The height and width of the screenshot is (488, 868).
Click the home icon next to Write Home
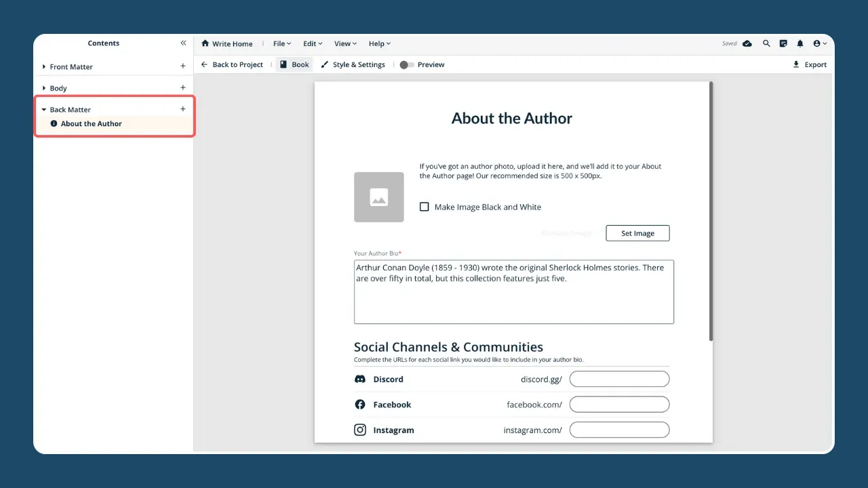[x=205, y=43]
